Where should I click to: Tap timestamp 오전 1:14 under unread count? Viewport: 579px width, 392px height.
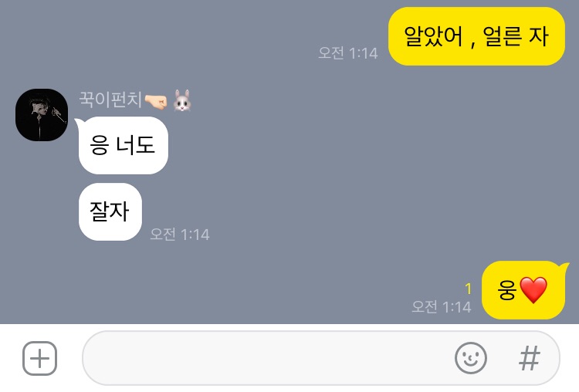pos(442,307)
